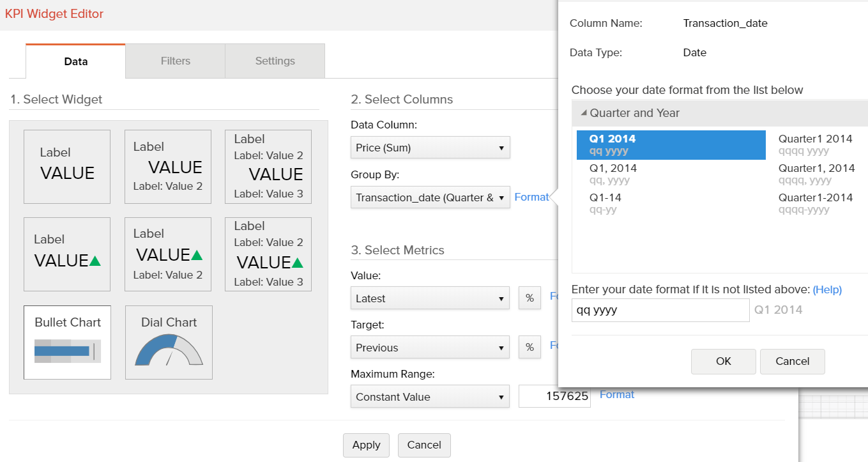Open the Settings tab
Image resolution: width=868 pixels, height=462 pixels.
[275, 61]
